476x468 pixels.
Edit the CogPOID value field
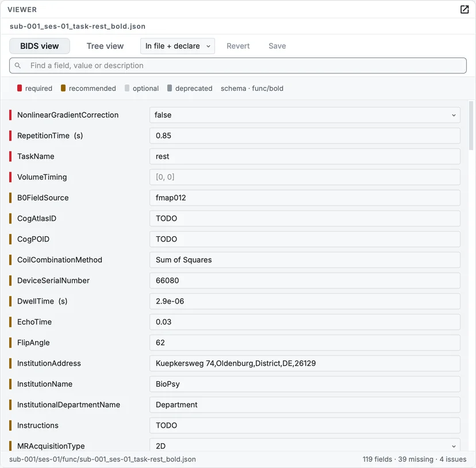tap(305, 239)
